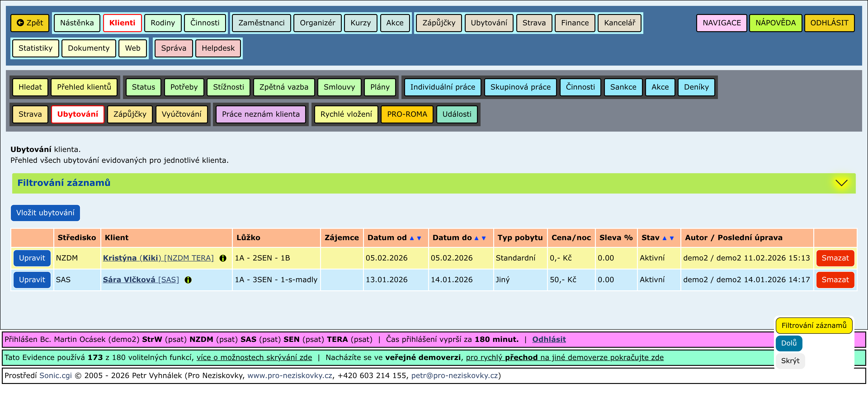Switch to the Vyúčtování submenu tab
The width and height of the screenshot is (868, 407).
181,114
